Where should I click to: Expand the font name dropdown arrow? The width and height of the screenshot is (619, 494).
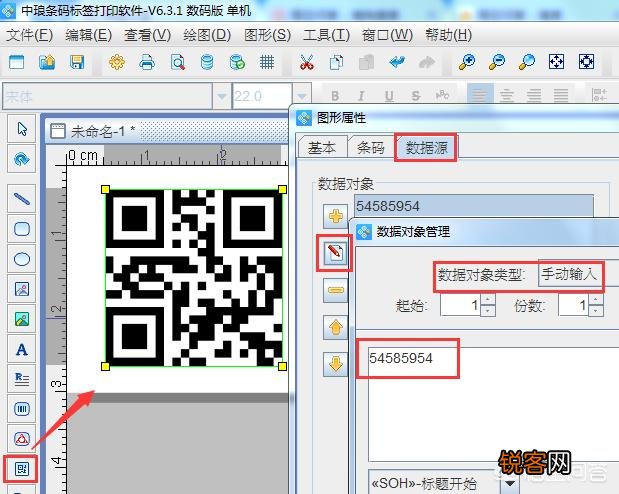222,96
